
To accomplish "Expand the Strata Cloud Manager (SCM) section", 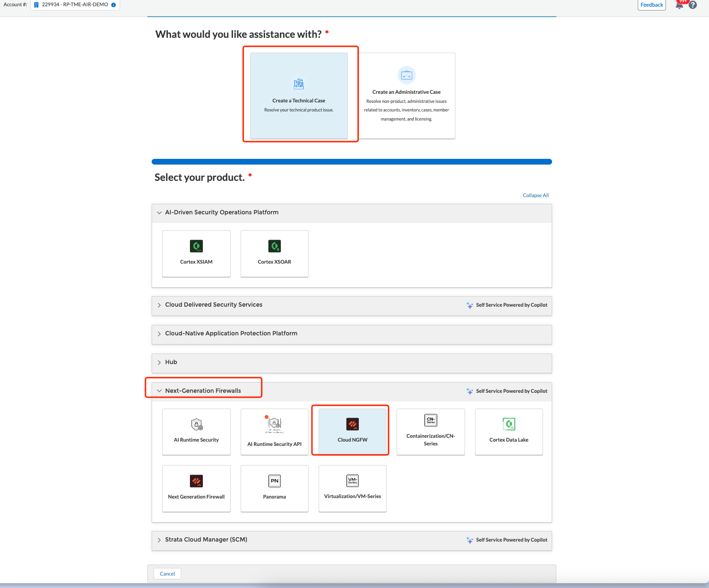I will click(x=159, y=540).
